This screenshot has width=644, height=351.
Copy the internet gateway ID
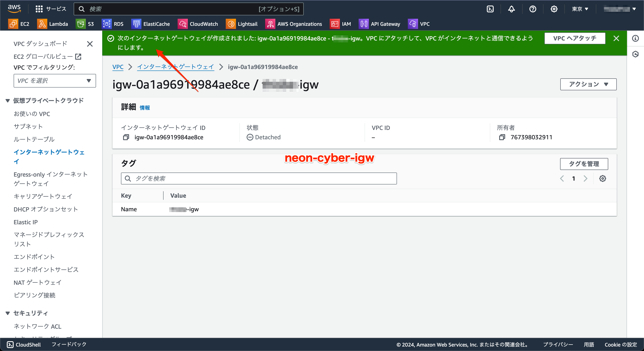[126, 137]
